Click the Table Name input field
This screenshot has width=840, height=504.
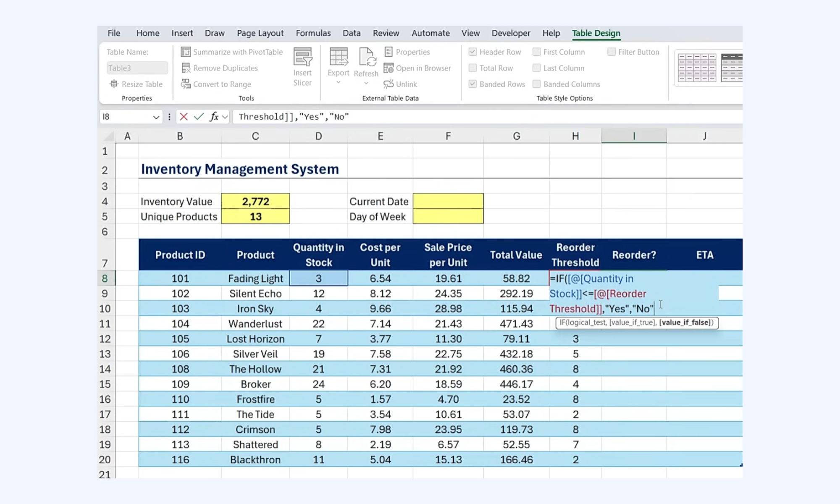click(x=137, y=68)
